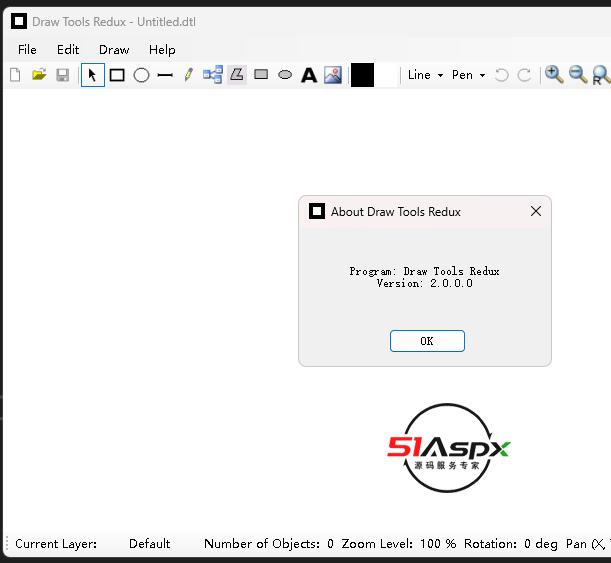Select the Polygon shape tool

coord(237,74)
